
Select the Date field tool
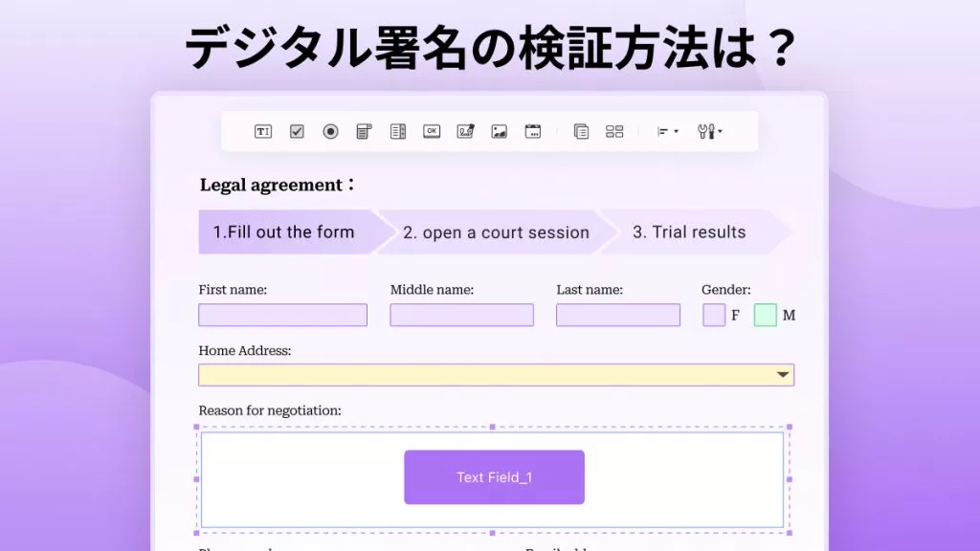tap(533, 132)
